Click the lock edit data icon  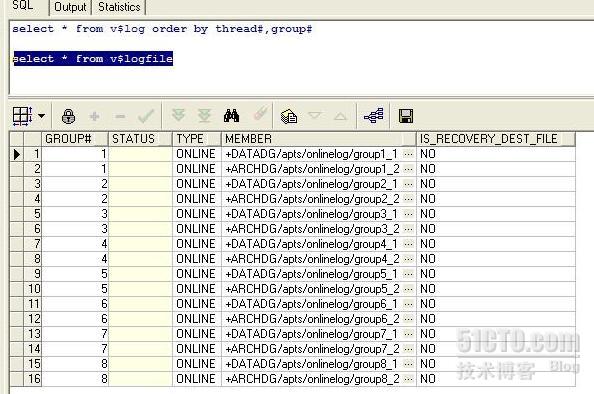click(x=68, y=116)
